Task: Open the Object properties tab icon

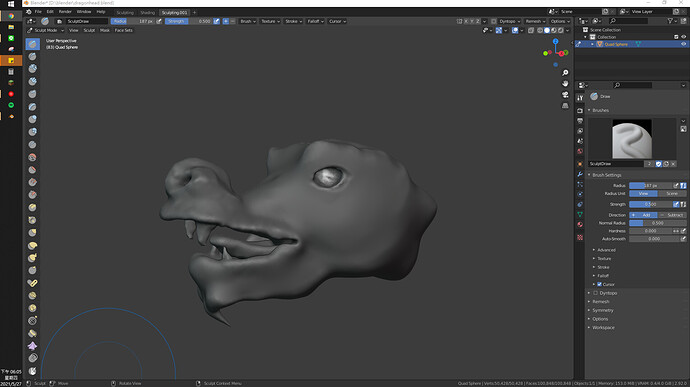Action: pyautogui.click(x=580, y=164)
